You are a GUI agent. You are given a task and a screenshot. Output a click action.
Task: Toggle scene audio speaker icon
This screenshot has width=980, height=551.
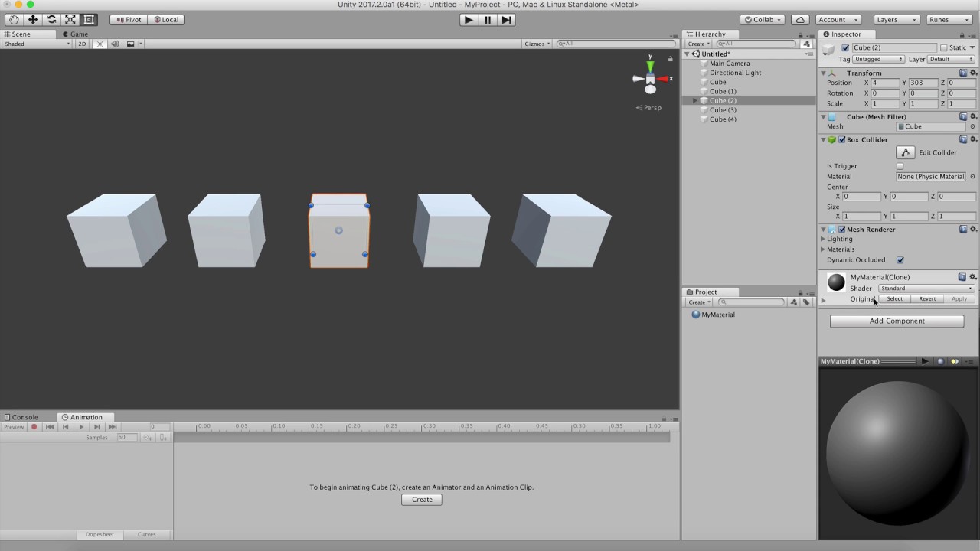(115, 44)
